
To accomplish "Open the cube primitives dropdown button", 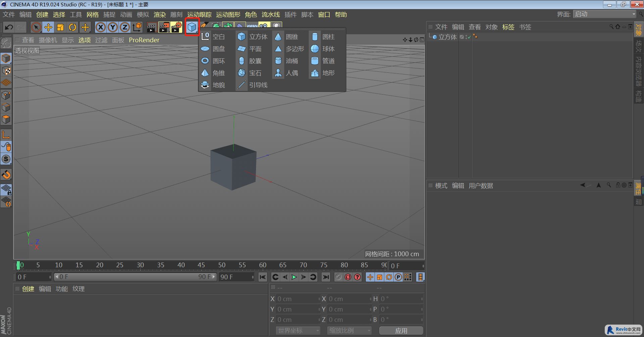I will pyautogui.click(x=192, y=27).
